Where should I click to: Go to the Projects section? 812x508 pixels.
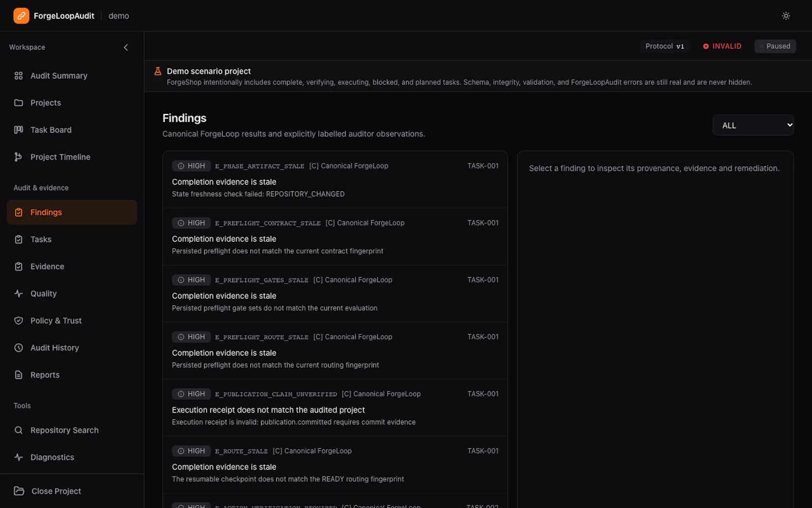tap(72, 103)
